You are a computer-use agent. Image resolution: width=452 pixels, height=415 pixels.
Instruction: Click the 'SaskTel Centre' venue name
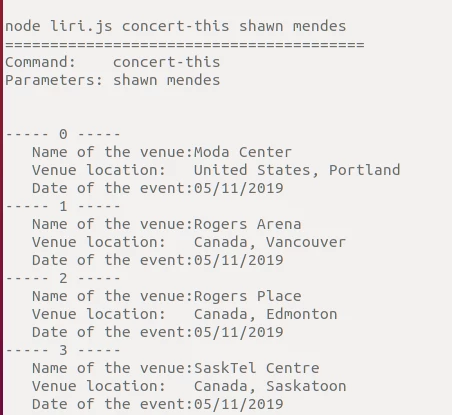[257, 368]
